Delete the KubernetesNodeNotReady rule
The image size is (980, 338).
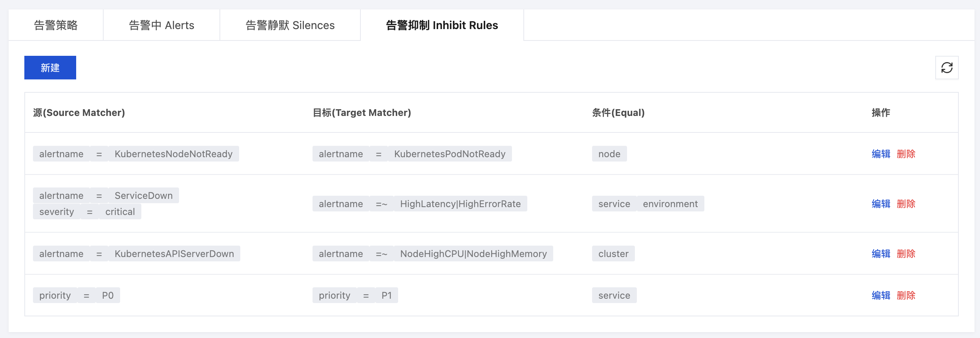906,154
